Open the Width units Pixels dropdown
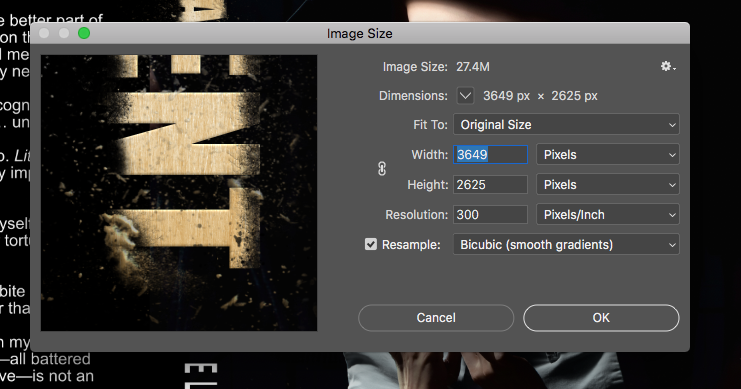 (608, 155)
